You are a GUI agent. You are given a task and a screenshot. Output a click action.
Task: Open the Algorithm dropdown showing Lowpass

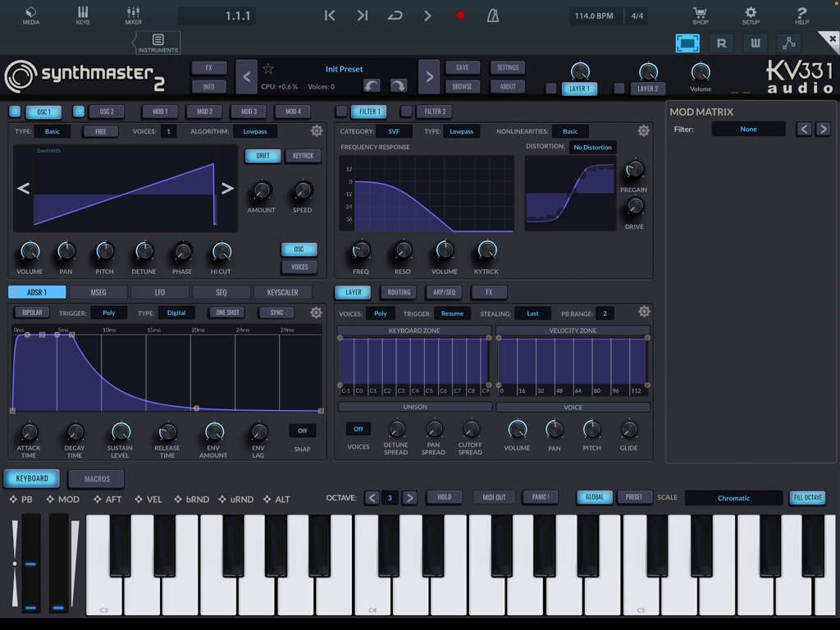coord(254,130)
